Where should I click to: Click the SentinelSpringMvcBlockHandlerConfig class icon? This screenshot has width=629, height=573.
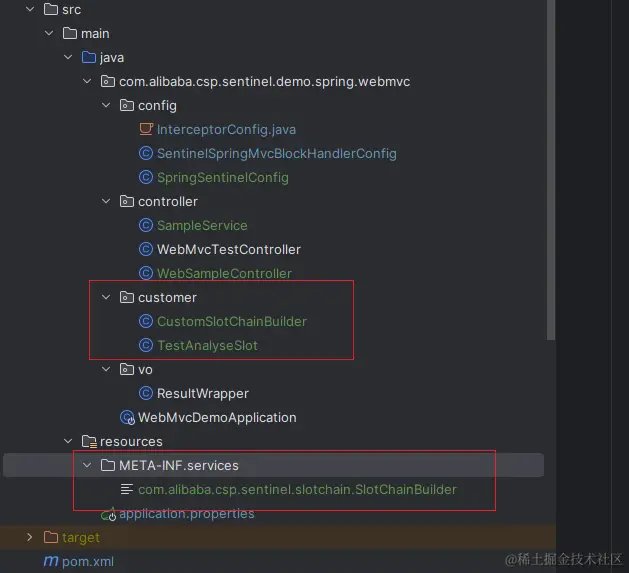click(x=146, y=153)
